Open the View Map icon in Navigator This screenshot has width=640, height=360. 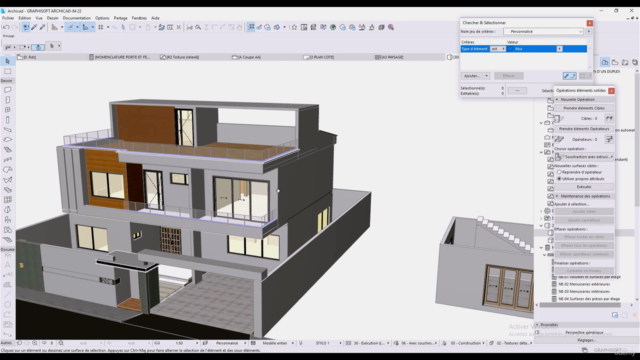coord(615,62)
